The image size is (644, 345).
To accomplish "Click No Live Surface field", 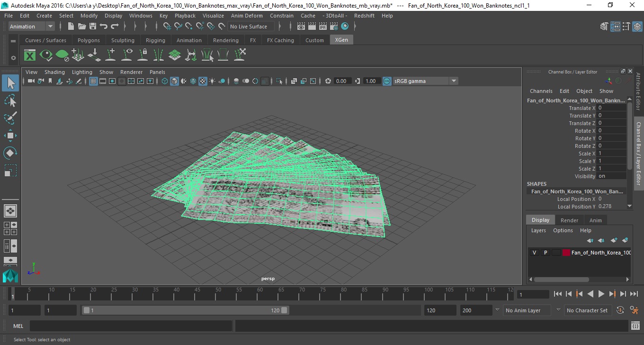I will point(251,27).
